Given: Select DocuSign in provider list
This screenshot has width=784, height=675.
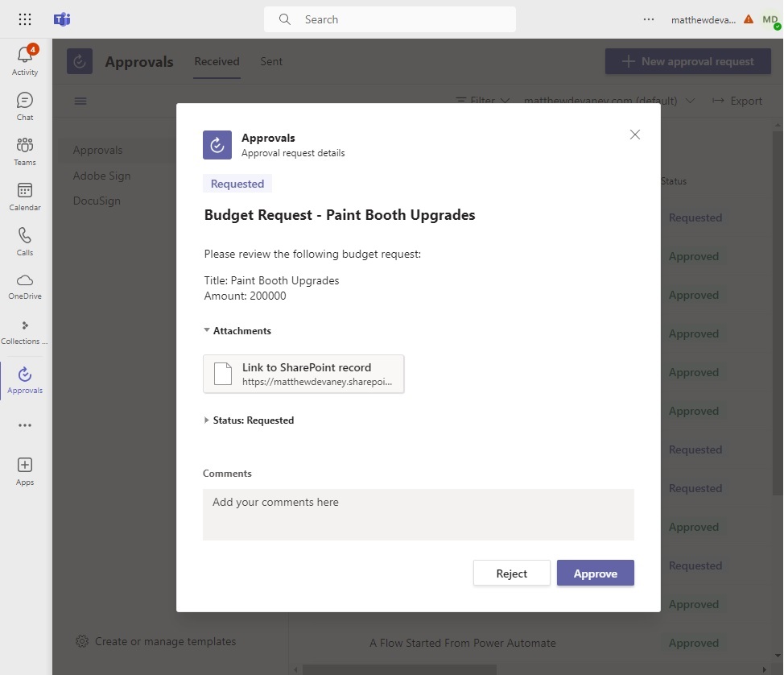Looking at the screenshot, I should (x=97, y=201).
